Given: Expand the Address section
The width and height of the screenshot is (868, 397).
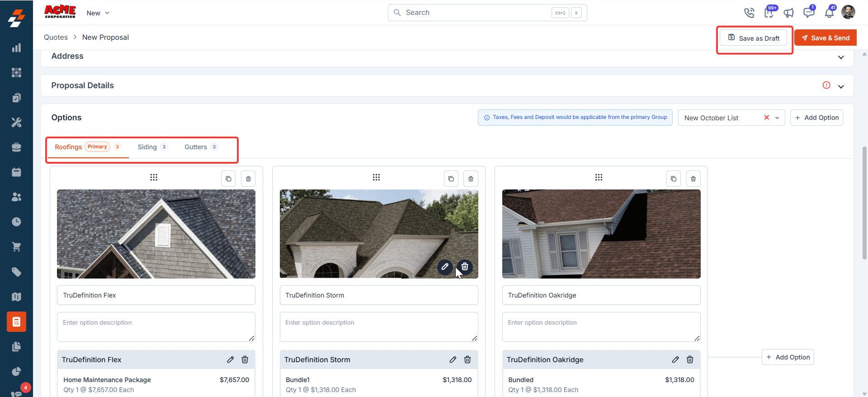Looking at the screenshot, I should pyautogui.click(x=841, y=57).
